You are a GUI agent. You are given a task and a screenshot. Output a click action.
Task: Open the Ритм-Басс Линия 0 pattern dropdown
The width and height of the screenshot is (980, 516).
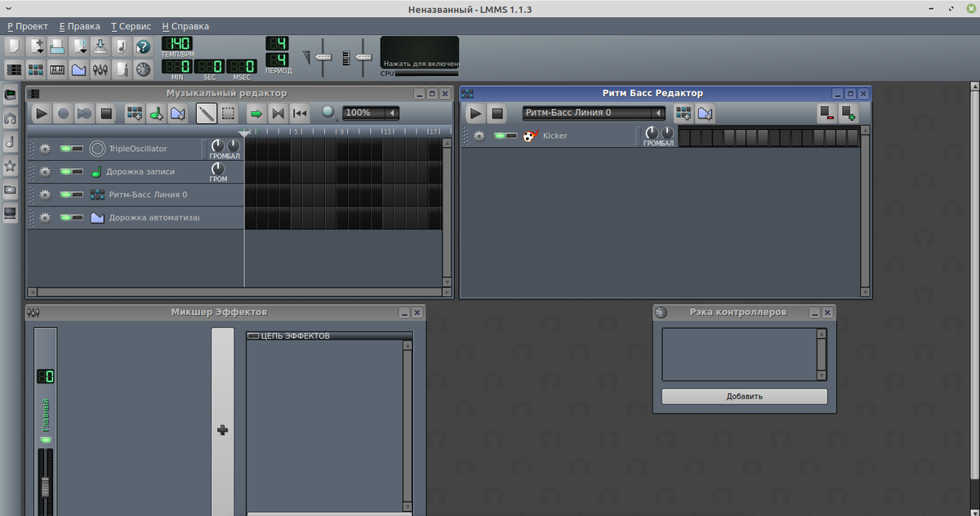(x=594, y=113)
